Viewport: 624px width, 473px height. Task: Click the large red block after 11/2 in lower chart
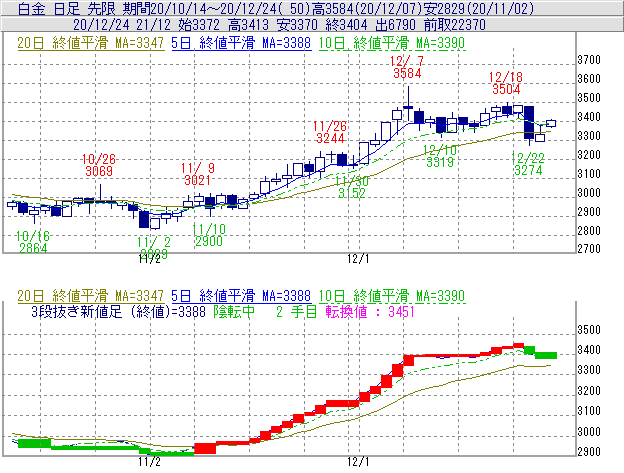tap(205, 448)
